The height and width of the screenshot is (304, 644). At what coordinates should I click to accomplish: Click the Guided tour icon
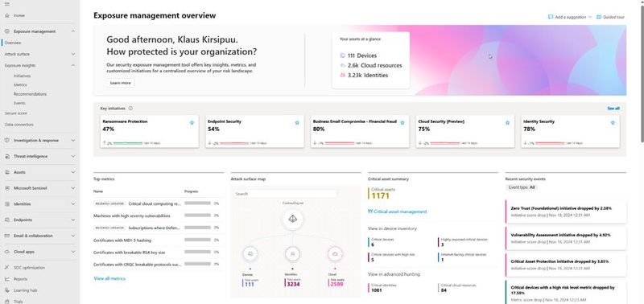(599, 17)
